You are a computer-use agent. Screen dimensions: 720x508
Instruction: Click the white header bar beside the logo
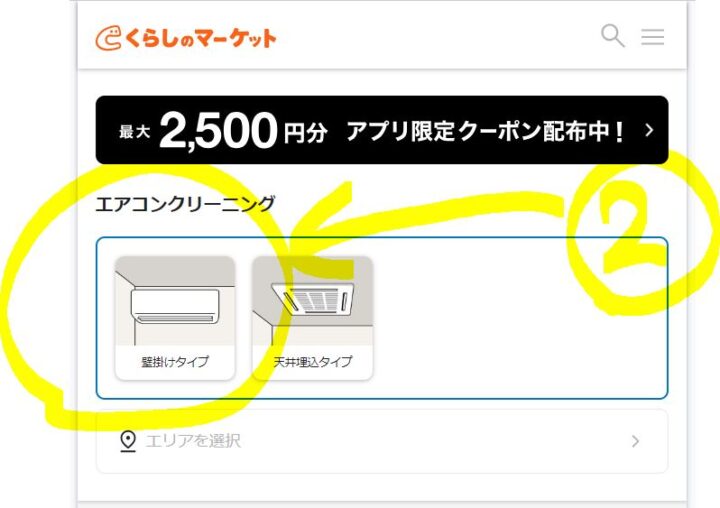click(436, 37)
